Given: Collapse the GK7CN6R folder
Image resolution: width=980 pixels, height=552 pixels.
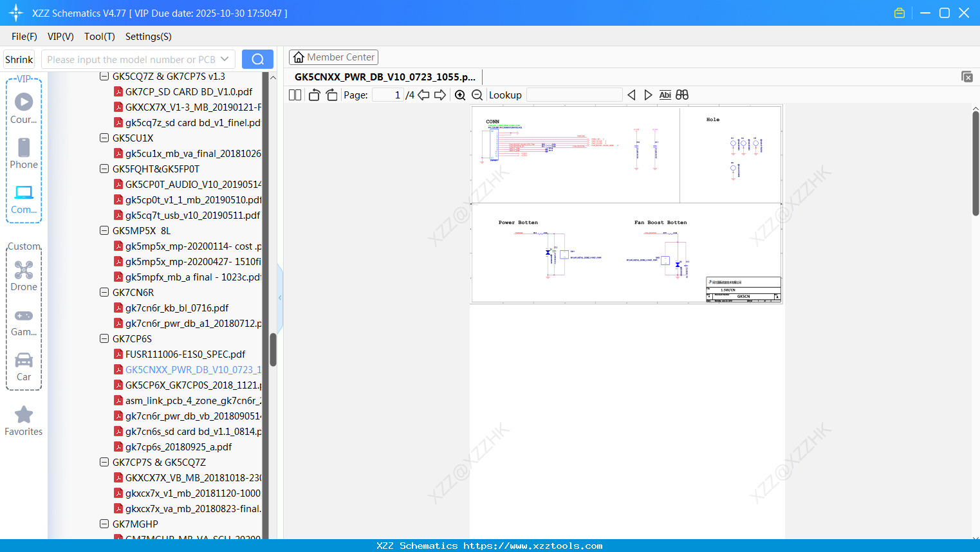Looking at the screenshot, I should [x=104, y=293].
